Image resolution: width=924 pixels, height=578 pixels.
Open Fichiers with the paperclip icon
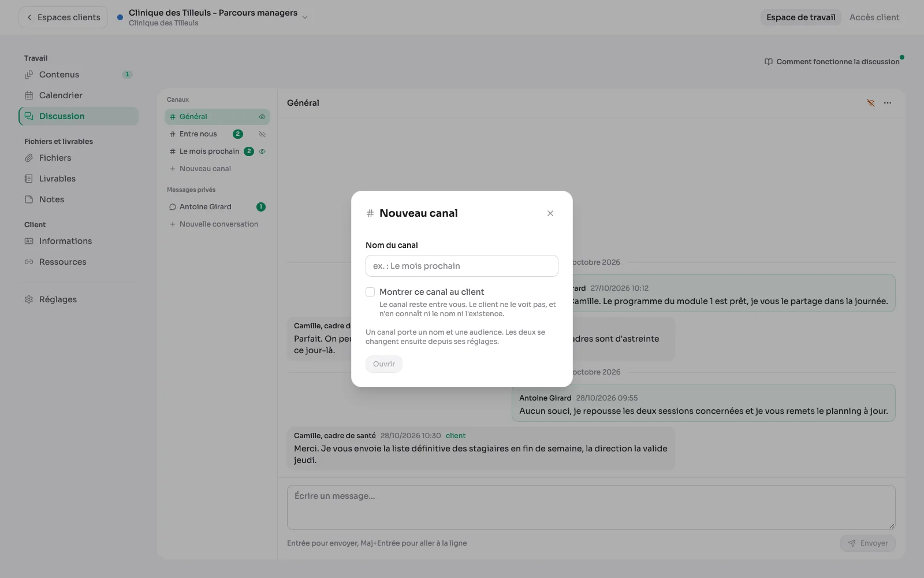pyautogui.click(x=29, y=158)
